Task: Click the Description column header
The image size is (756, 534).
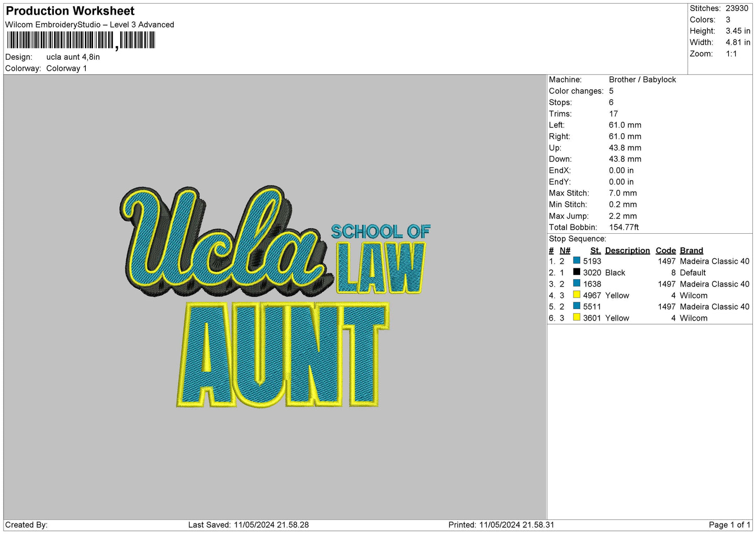Action: pos(627,251)
